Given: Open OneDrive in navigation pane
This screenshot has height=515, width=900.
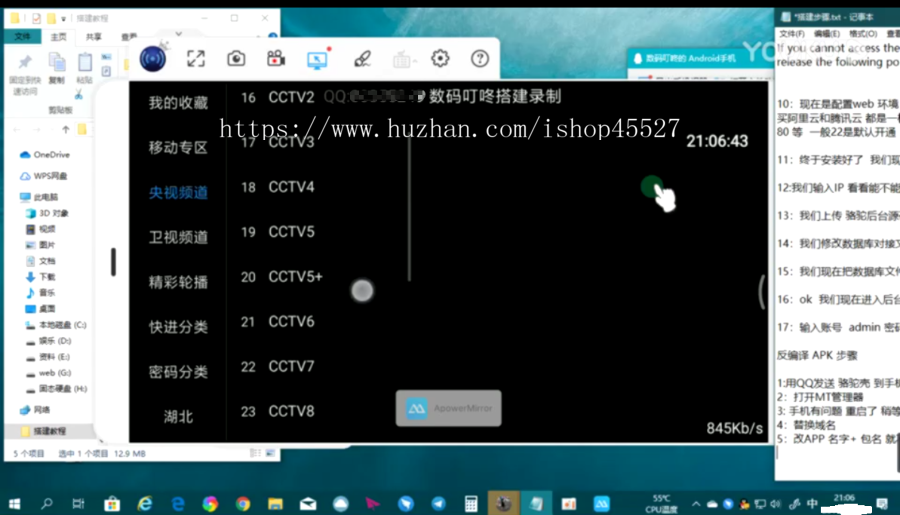Looking at the screenshot, I should click(x=45, y=154).
